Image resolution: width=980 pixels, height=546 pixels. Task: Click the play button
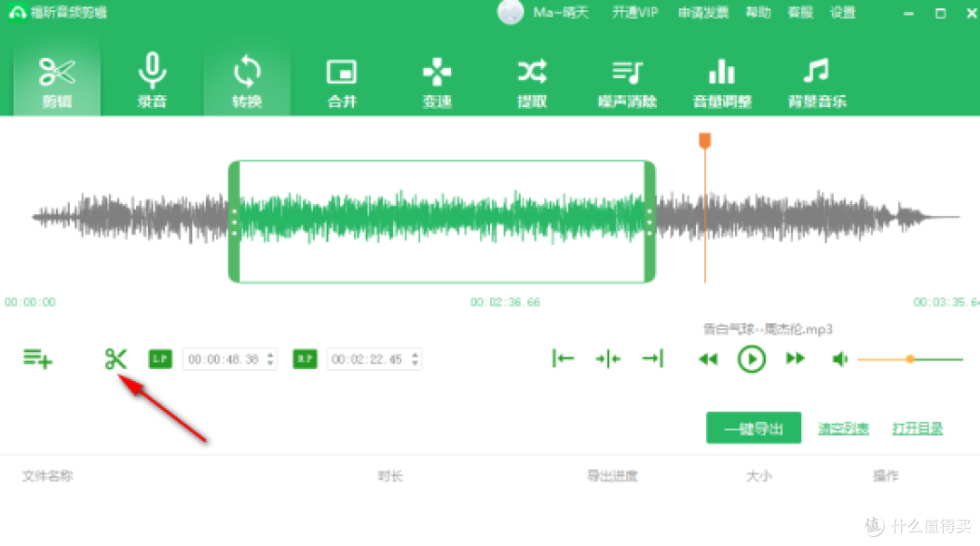751,359
